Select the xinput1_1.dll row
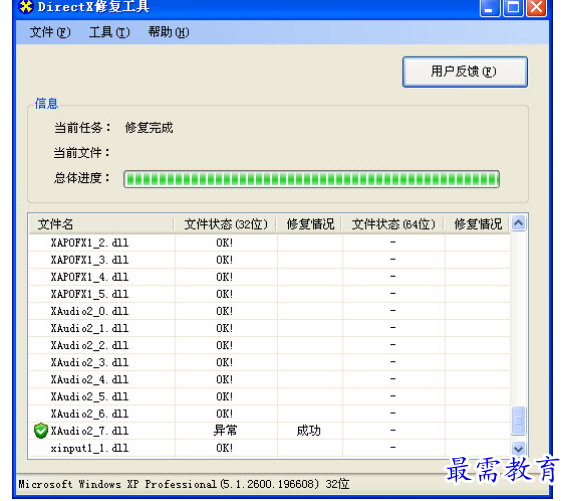Image resolution: width=568 pixels, height=501 pixels. tap(270, 448)
